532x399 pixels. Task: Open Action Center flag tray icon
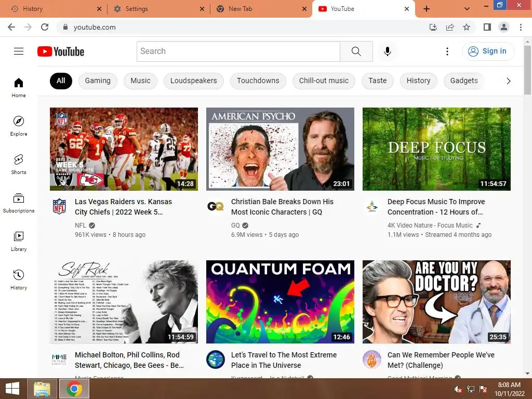point(483,389)
